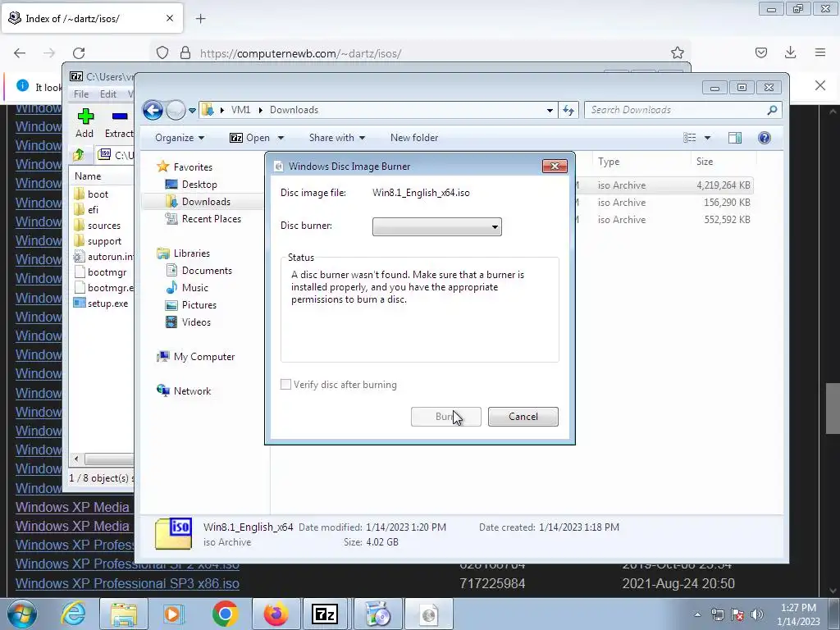Select the sources folder in 7-Zip

(x=97, y=226)
